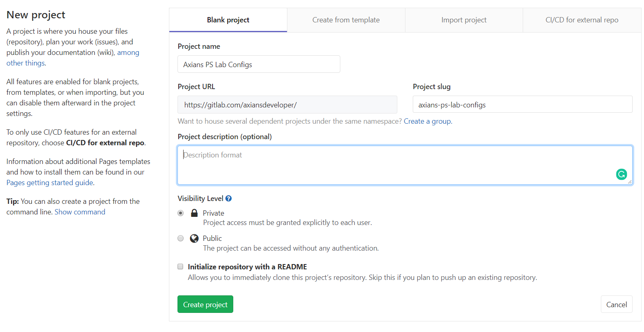Select the Public visibility radio button
Screen dimensions: 644x332
(181, 238)
